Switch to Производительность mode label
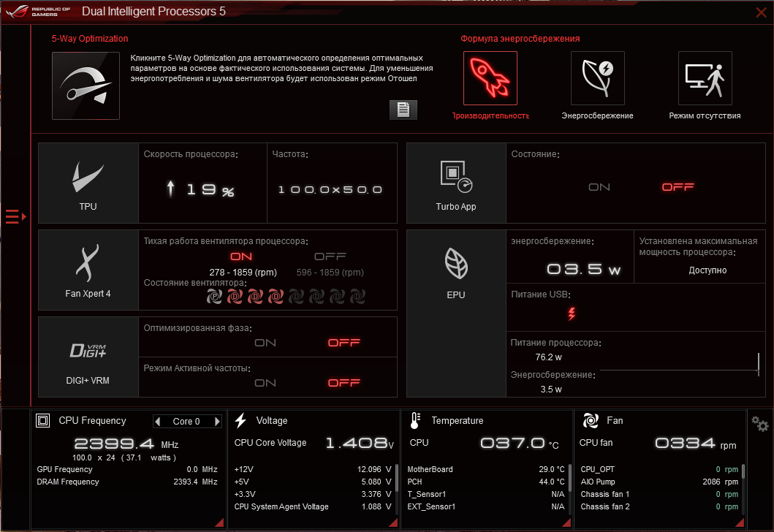This screenshot has height=532, width=774. point(490,115)
